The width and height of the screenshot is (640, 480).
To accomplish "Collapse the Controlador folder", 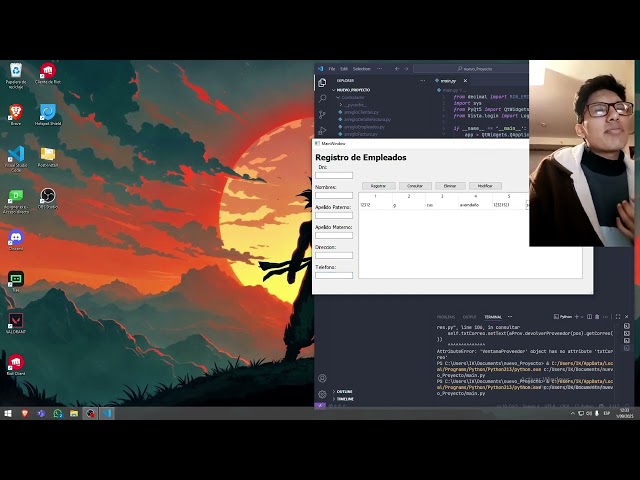I will [350, 98].
